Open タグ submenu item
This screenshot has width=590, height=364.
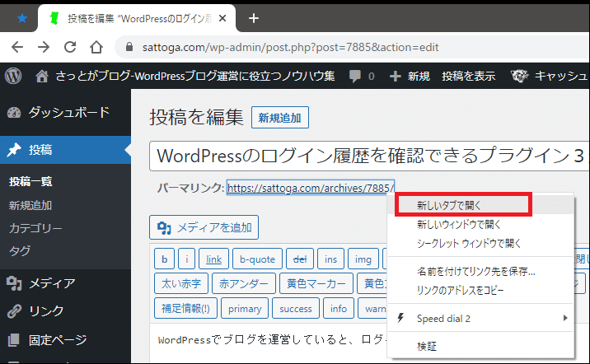(x=20, y=251)
